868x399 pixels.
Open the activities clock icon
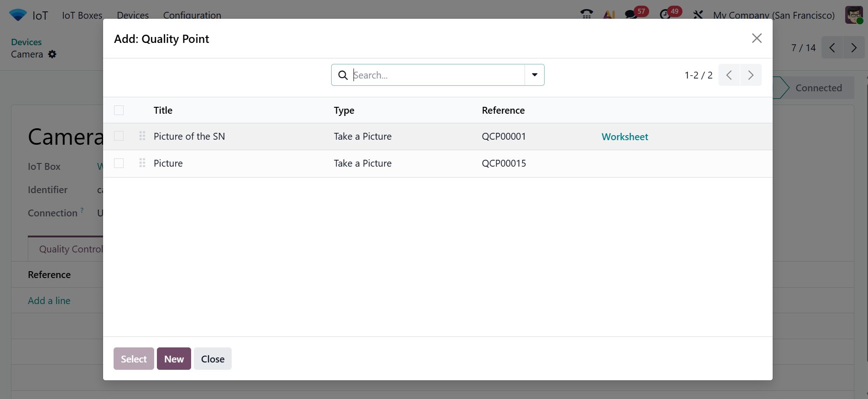[665, 14]
